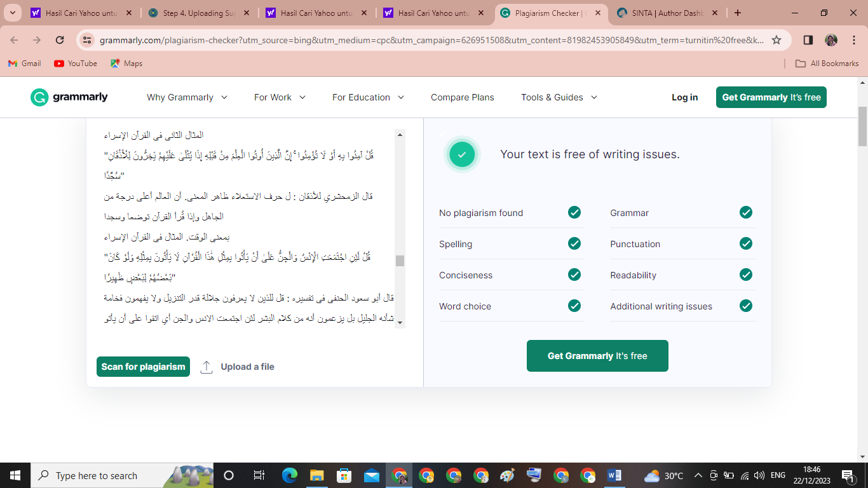This screenshot has width=868, height=488.
Task: Open the Compare Plans page
Action: click(x=463, y=97)
